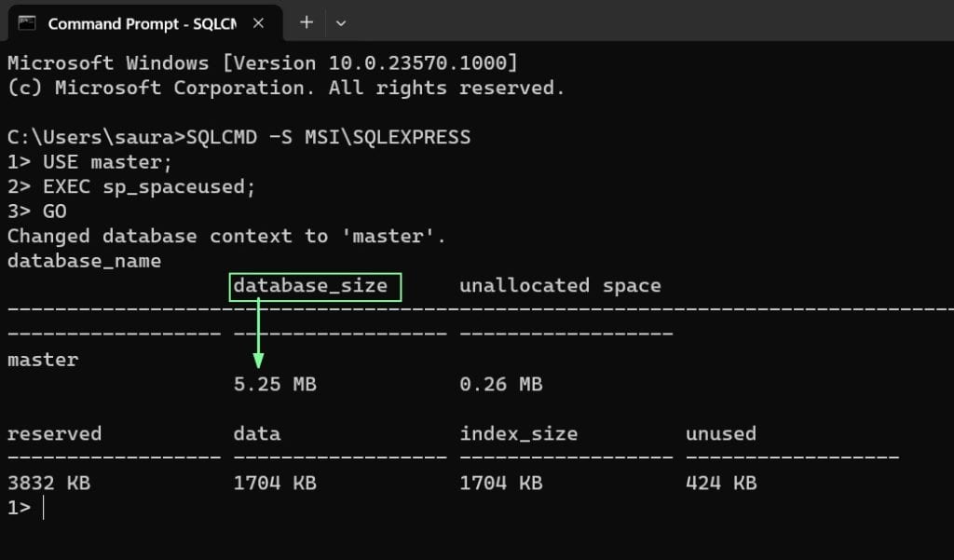Open a new terminal tab
Image resolution: width=954 pixels, height=560 pixels.
306,23
